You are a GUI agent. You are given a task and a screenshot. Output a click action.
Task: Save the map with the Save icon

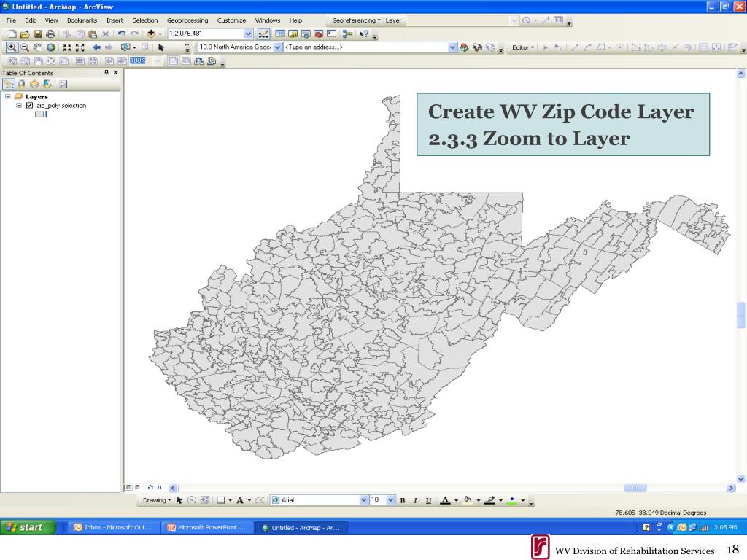click(38, 34)
